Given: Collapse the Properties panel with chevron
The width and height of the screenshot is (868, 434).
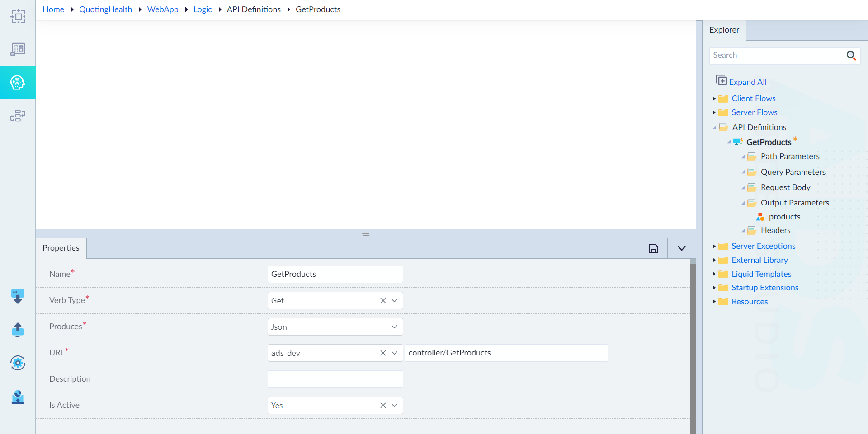Looking at the screenshot, I should (682, 248).
